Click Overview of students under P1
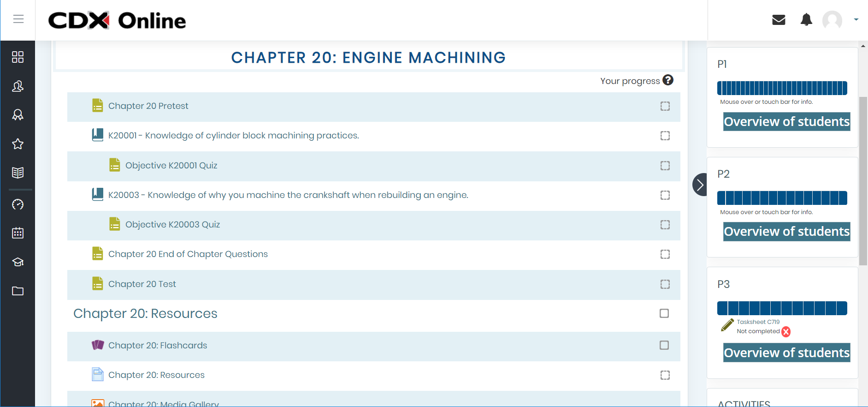 point(786,122)
